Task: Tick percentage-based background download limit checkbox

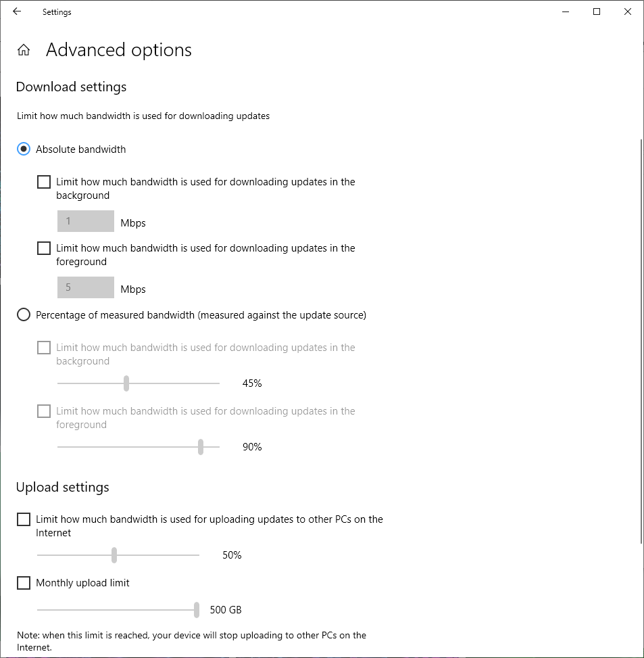Action: [x=44, y=348]
